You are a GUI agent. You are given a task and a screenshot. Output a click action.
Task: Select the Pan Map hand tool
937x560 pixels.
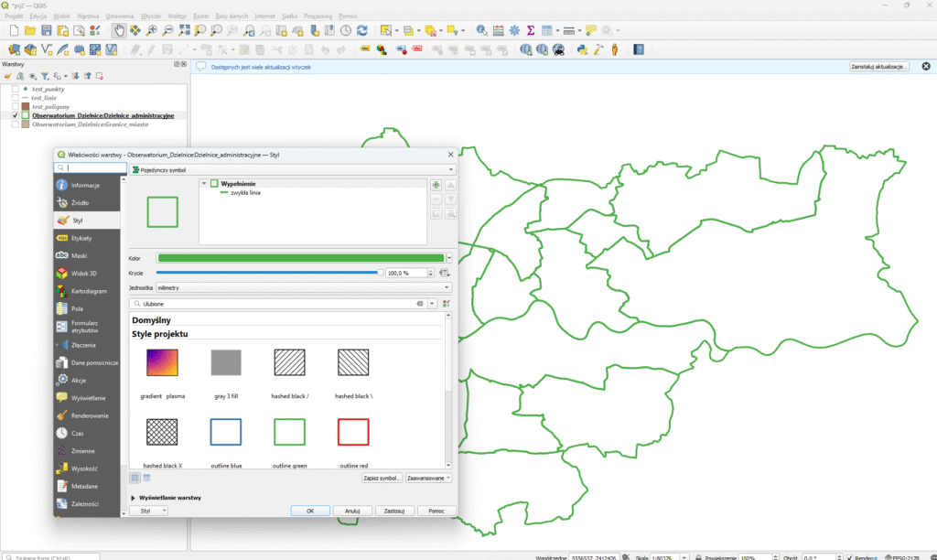click(119, 30)
